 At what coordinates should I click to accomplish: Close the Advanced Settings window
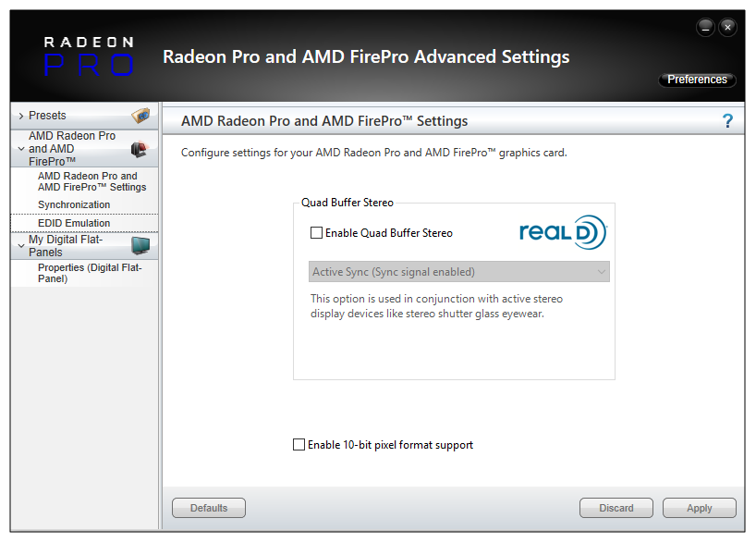click(x=728, y=27)
